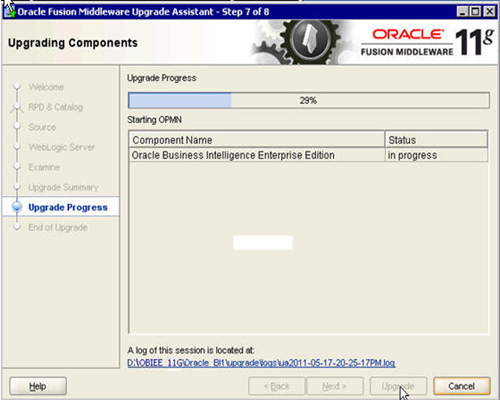Click the disabled Upgrade button
This screenshot has height=400, width=500.
coord(398,386)
